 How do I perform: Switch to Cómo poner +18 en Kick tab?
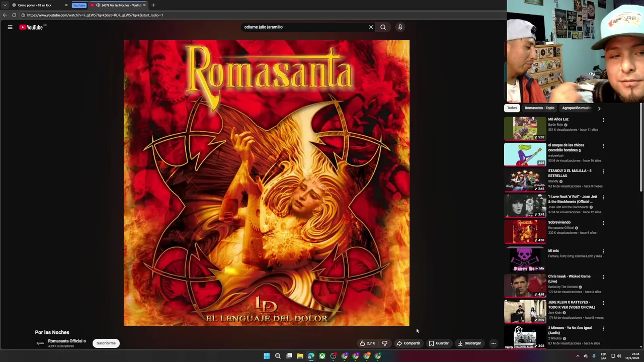coord(39,5)
